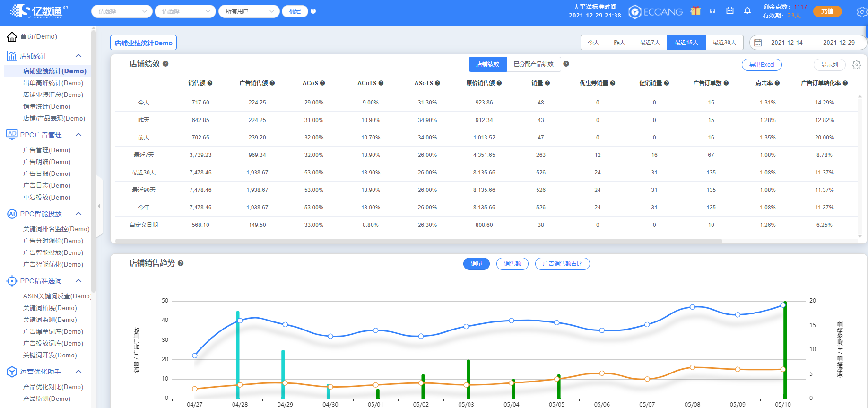Open 关键词排名监控(Demo) in the sidebar
This screenshot has height=408, width=868.
pos(56,229)
